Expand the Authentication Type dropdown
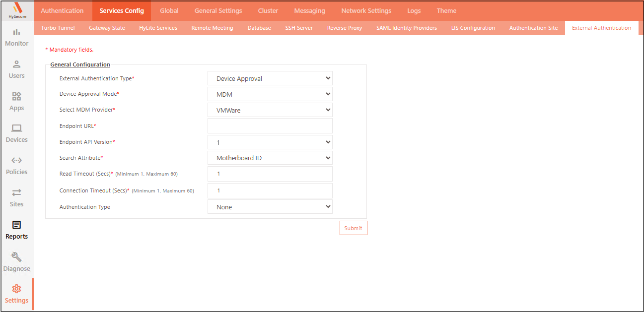644x312 pixels. pos(270,207)
